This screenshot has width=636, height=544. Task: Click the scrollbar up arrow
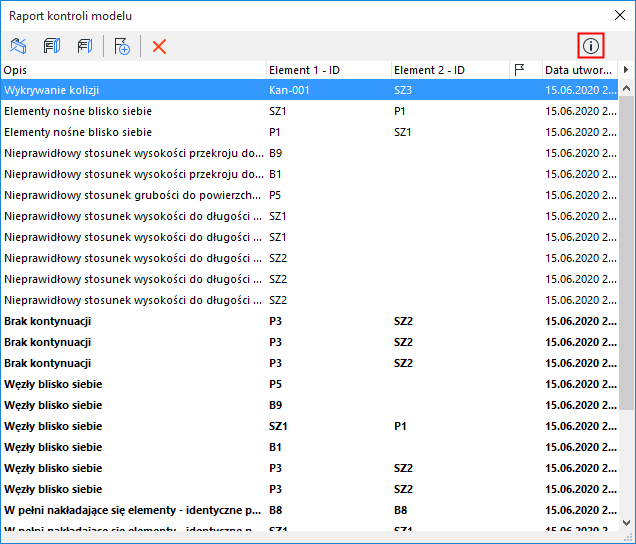click(x=626, y=88)
